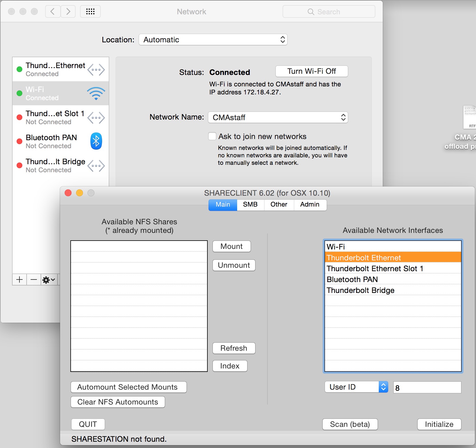Viewport: 476px width, 448px height.
Task: Click Scan (beta) button
Action: click(x=350, y=424)
